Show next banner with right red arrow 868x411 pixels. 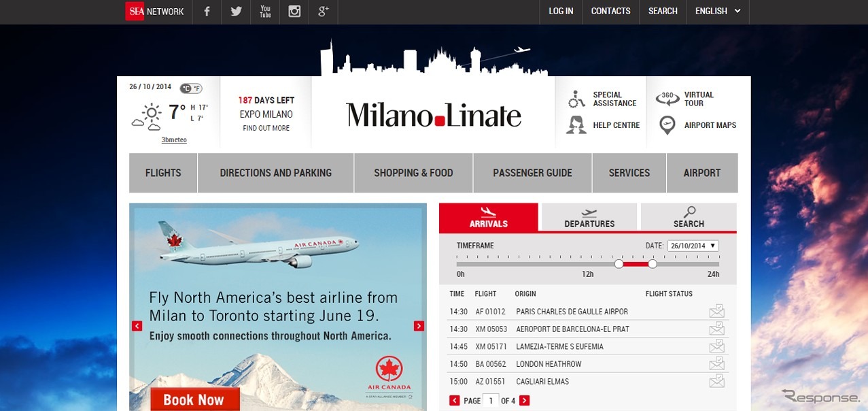[419, 326]
